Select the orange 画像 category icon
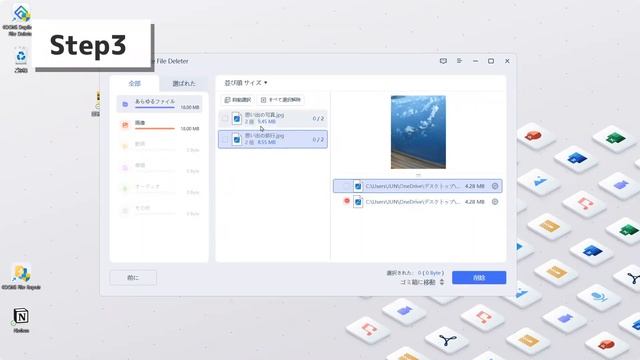The image size is (640, 360). tap(125, 125)
